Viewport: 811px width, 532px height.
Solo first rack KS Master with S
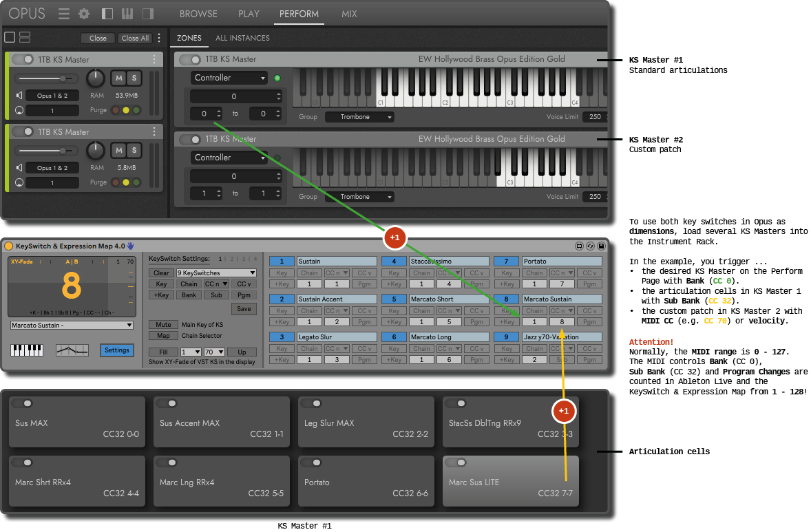click(134, 78)
